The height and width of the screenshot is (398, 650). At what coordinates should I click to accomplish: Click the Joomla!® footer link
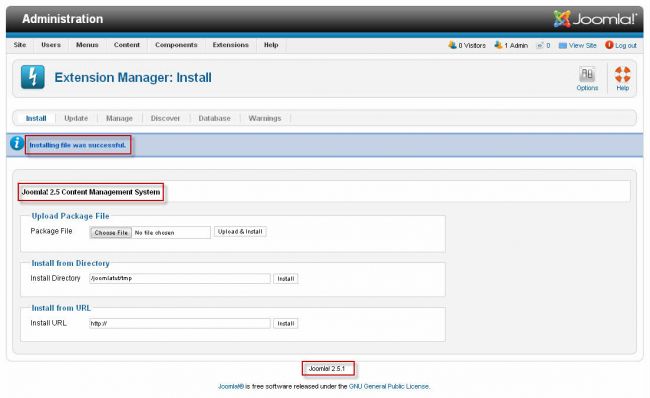click(231, 386)
